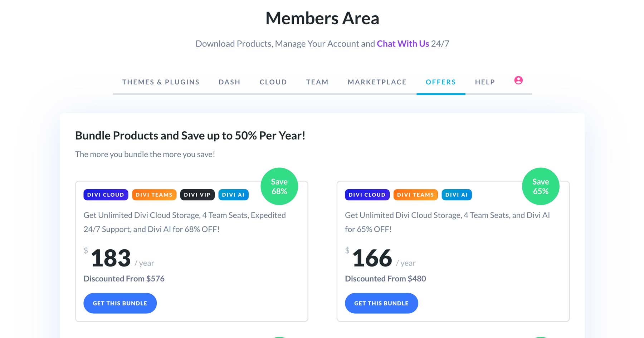Click the DIVI VIP badge
Screen dimensions: 644x338
pos(197,195)
